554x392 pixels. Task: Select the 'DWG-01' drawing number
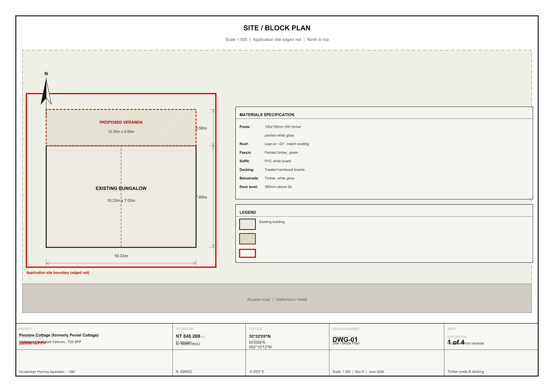click(x=345, y=340)
